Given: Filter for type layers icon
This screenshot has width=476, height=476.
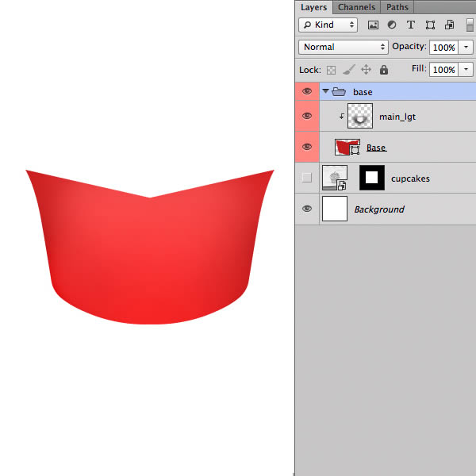Looking at the screenshot, I should click(x=410, y=25).
